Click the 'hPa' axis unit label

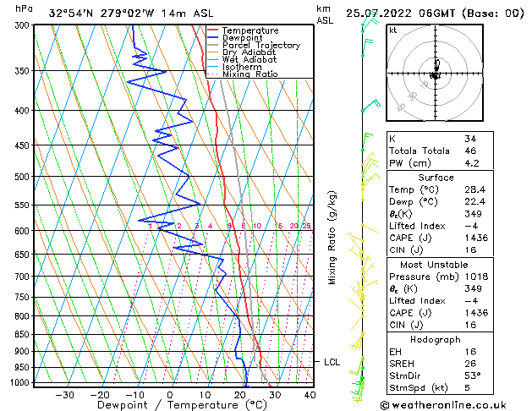coord(24,9)
